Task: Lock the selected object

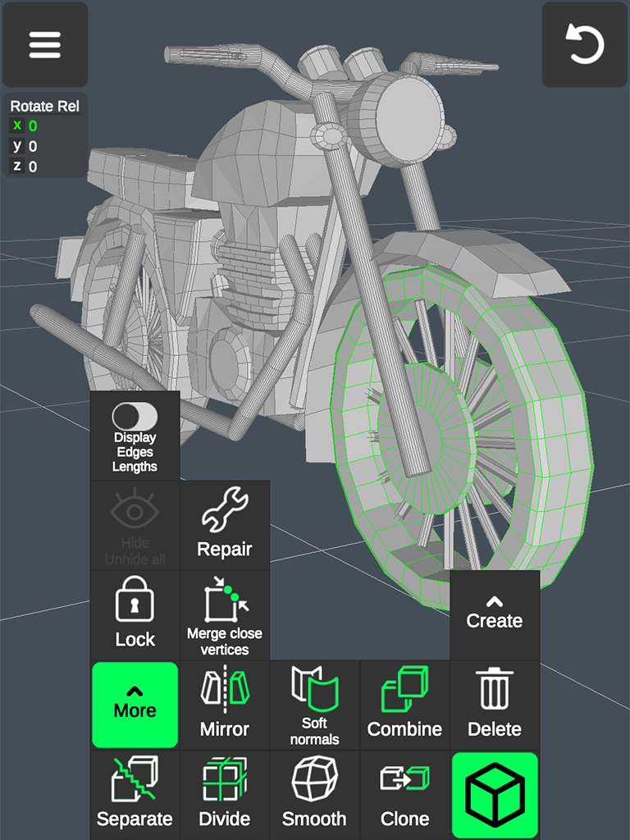Action: tap(135, 615)
